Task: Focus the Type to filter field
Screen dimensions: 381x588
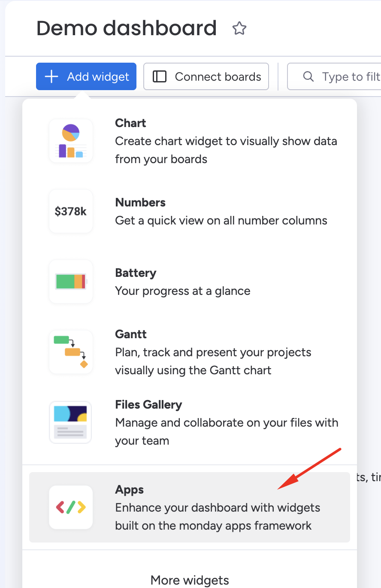Action: tap(334, 76)
